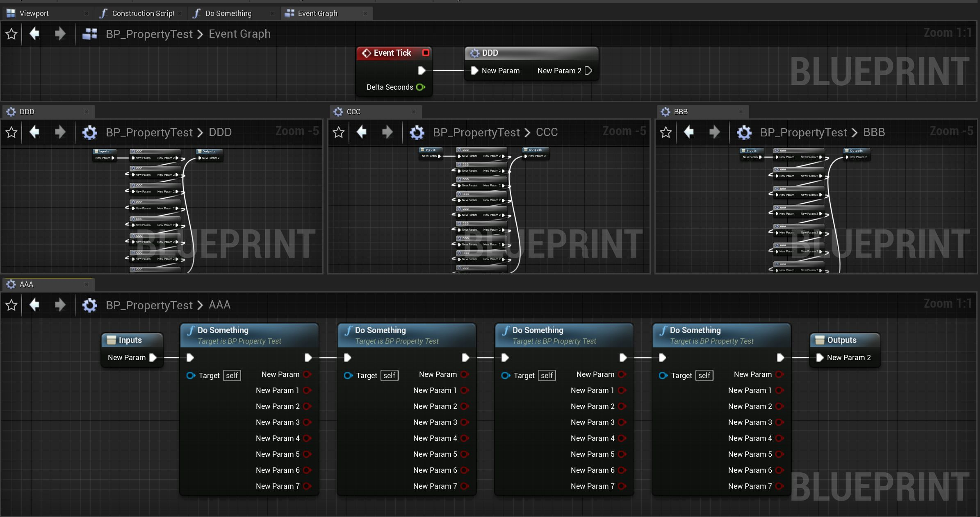Image resolution: width=980 pixels, height=517 pixels.
Task: Click the BP_PropertyTest blueprint icon in the Event Graph breadcrumb
Action: pyautogui.click(x=90, y=34)
